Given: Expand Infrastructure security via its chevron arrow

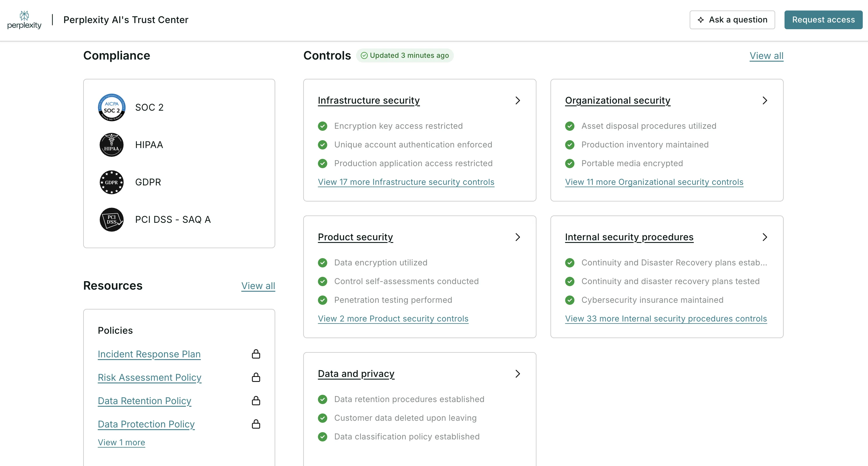Looking at the screenshot, I should (518, 100).
